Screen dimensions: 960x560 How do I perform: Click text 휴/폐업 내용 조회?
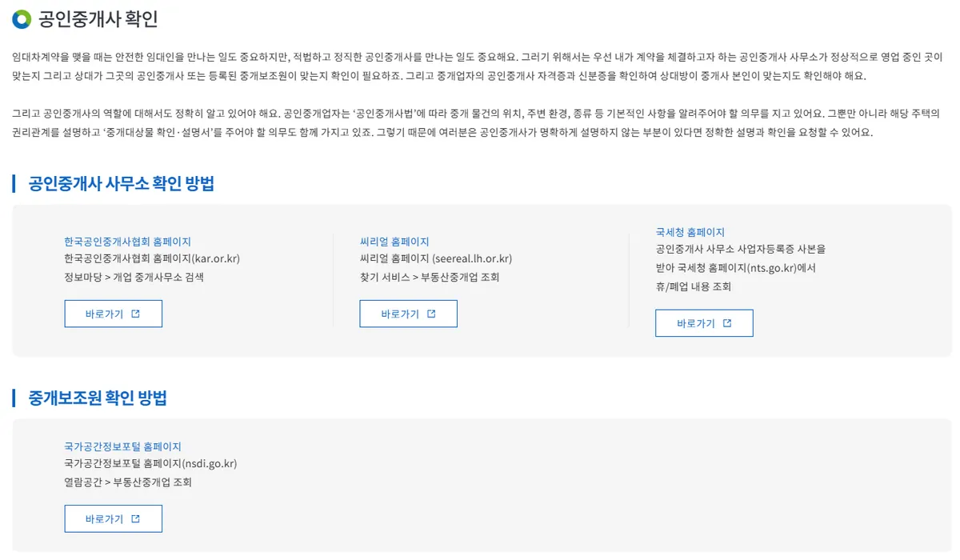click(x=693, y=286)
